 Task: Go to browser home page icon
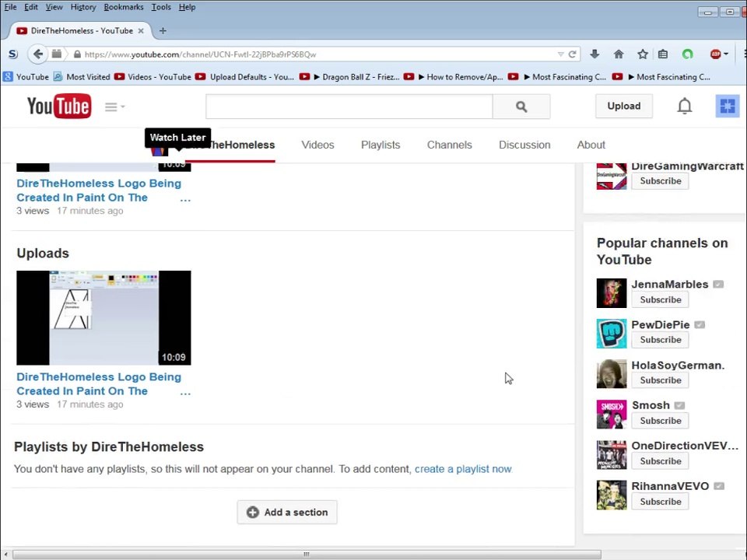tap(619, 54)
